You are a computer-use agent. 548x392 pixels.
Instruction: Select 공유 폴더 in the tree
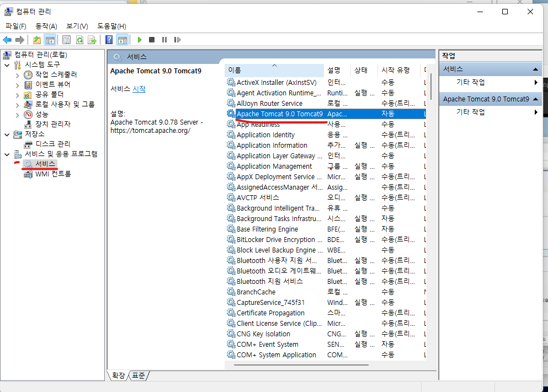(49, 95)
